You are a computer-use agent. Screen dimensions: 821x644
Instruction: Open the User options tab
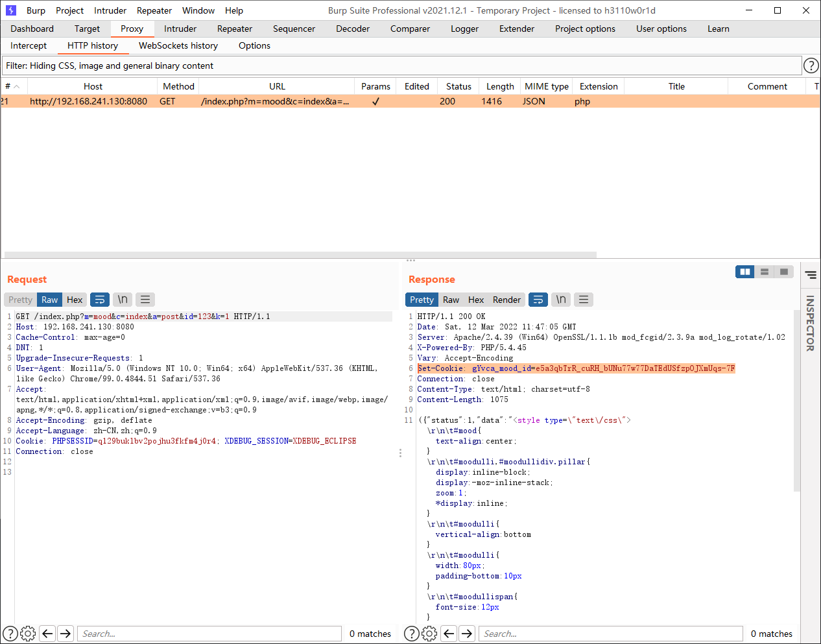[x=661, y=29]
